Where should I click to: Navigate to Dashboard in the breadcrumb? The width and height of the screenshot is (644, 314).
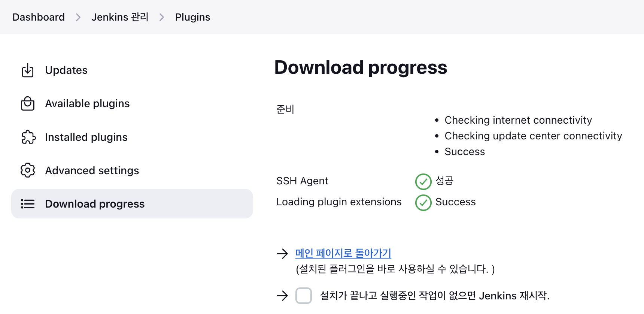(38, 17)
